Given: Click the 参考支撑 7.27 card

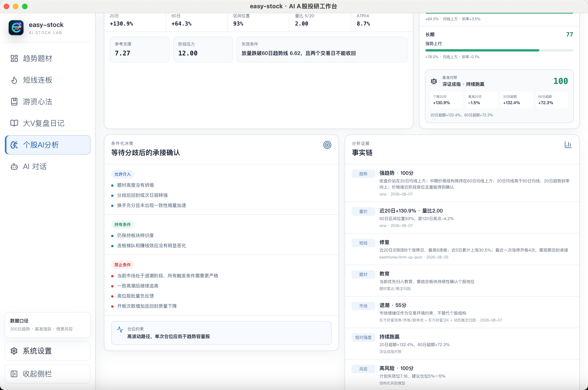Looking at the screenshot, I should (x=140, y=49).
